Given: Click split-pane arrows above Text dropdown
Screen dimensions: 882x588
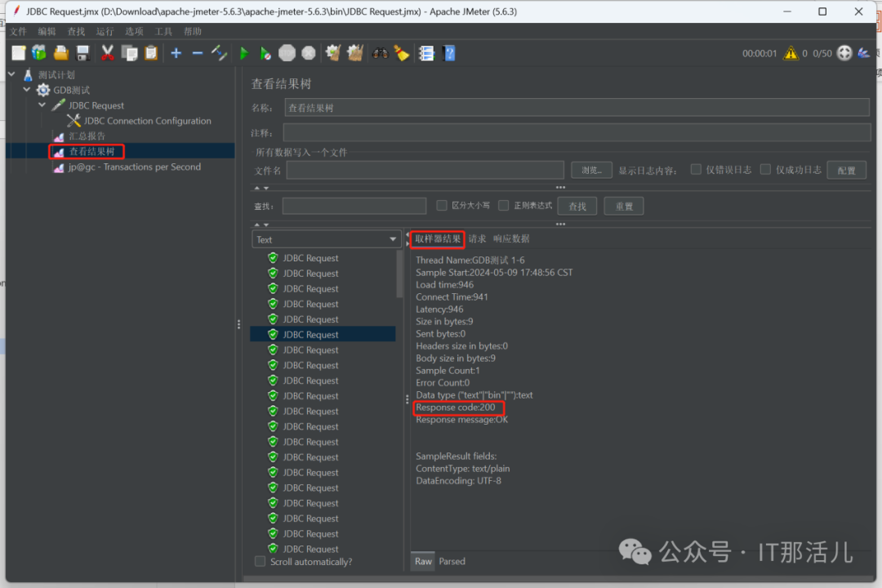Looking at the screenshot, I should [x=261, y=225].
